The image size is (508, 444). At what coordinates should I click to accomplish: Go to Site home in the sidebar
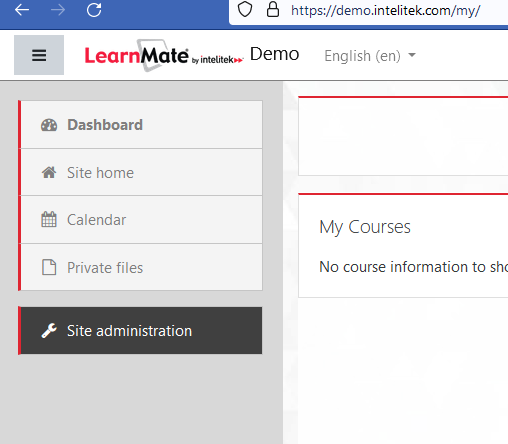[140, 172]
